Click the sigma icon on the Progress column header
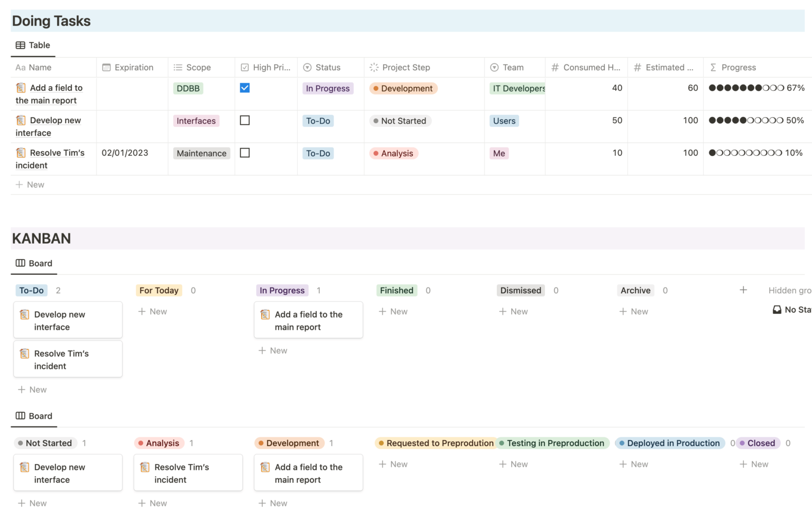Screen dimensions: 812x511 (714, 67)
